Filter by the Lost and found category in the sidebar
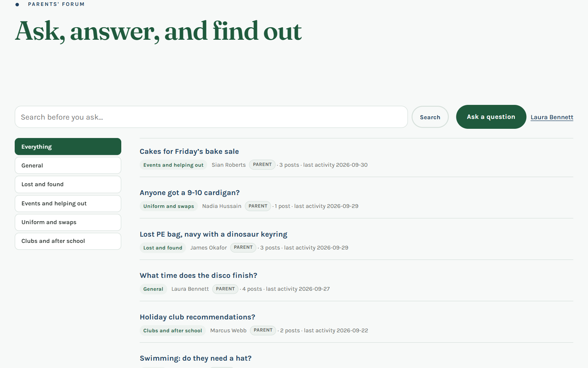 (68, 184)
